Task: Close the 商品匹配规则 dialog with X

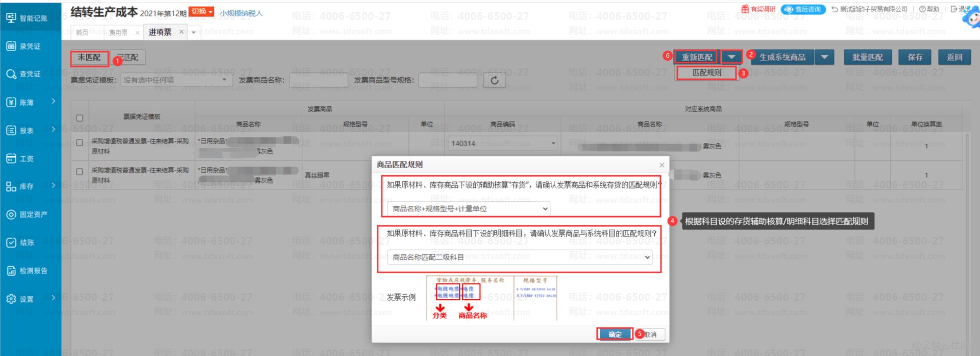Action: (x=661, y=165)
